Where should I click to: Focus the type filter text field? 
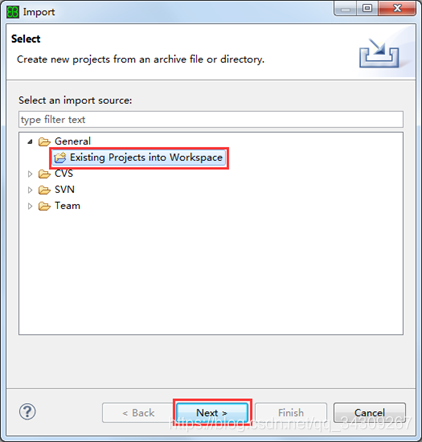tap(211, 119)
